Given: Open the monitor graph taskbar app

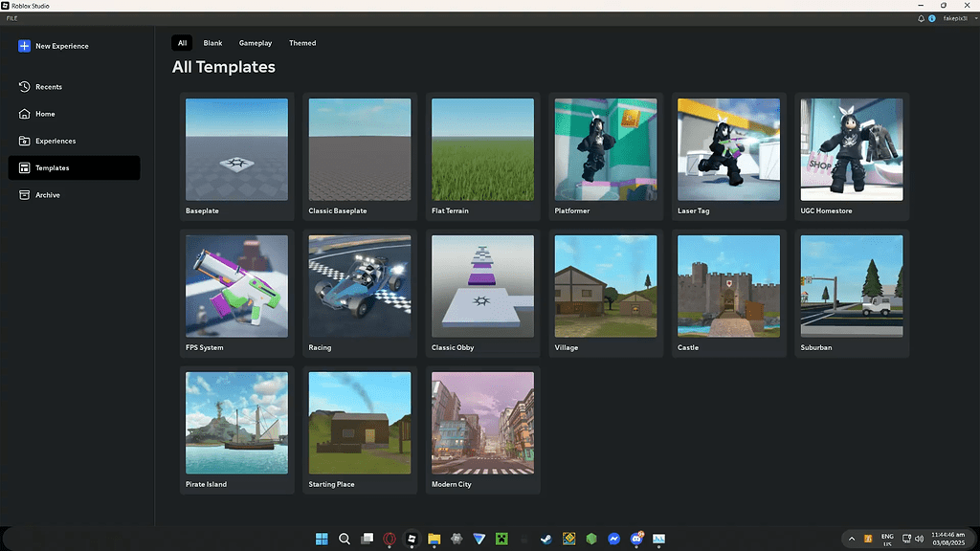Looking at the screenshot, I should point(658,539).
